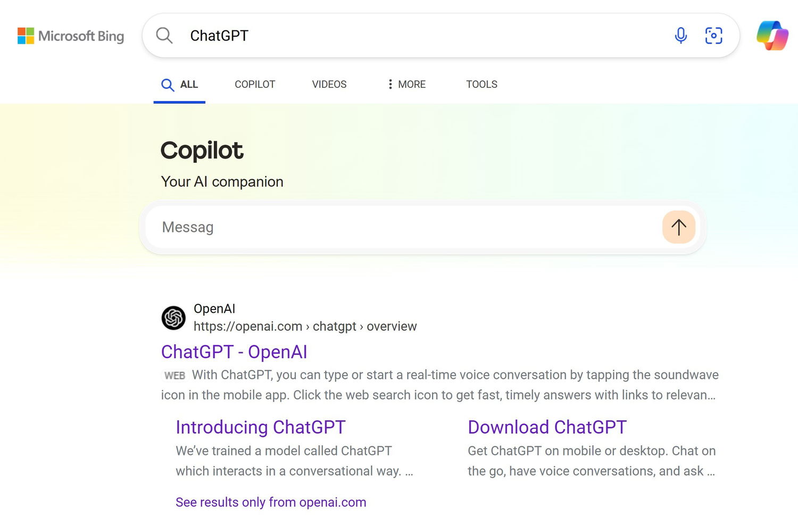Open the Download ChatGPT sublink
Image resolution: width=798 pixels, height=532 pixels.
pyautogui.click(x=547, y=427)
